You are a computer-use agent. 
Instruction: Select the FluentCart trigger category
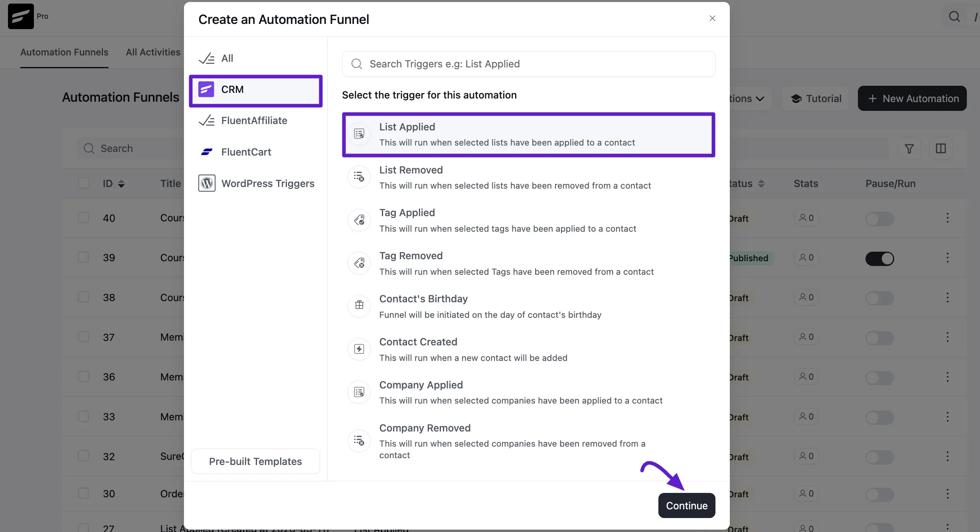tap(256, 152)
